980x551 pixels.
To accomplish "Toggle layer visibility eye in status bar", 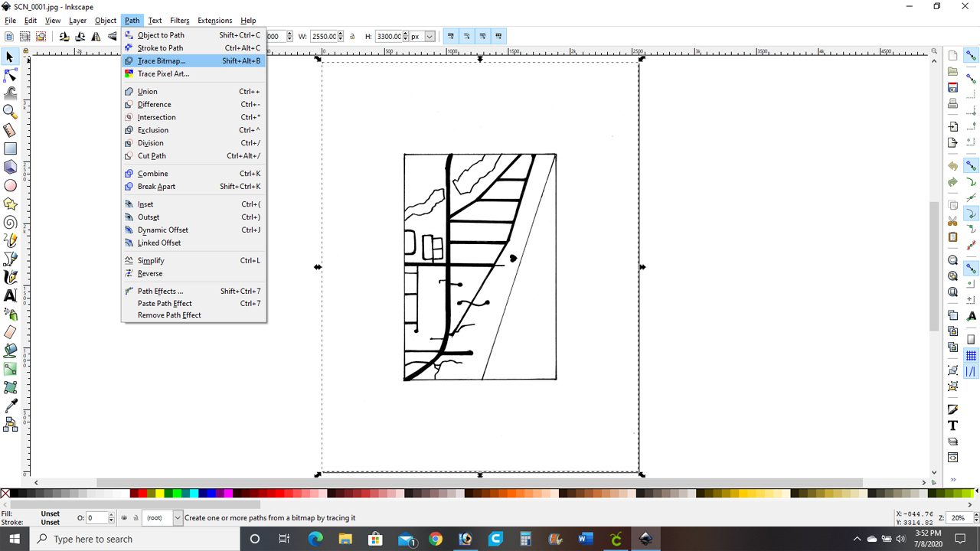I will (124, 518).
